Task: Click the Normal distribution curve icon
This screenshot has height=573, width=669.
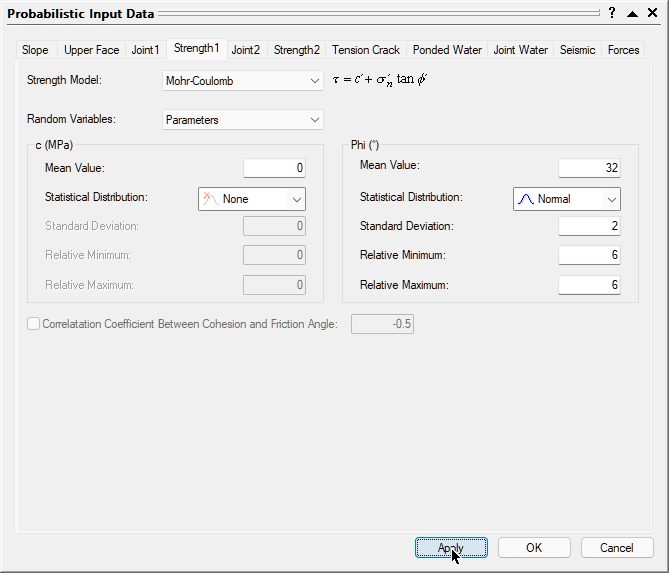Action: [x=526, y=199]
